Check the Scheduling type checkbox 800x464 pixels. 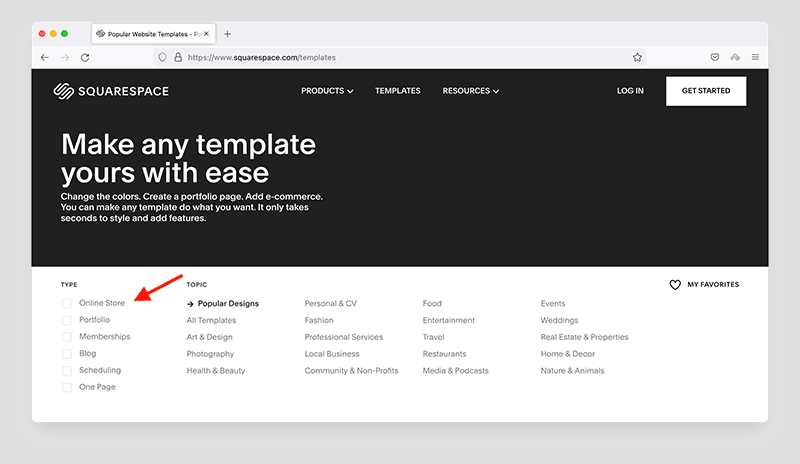click(x=67, y=371)
